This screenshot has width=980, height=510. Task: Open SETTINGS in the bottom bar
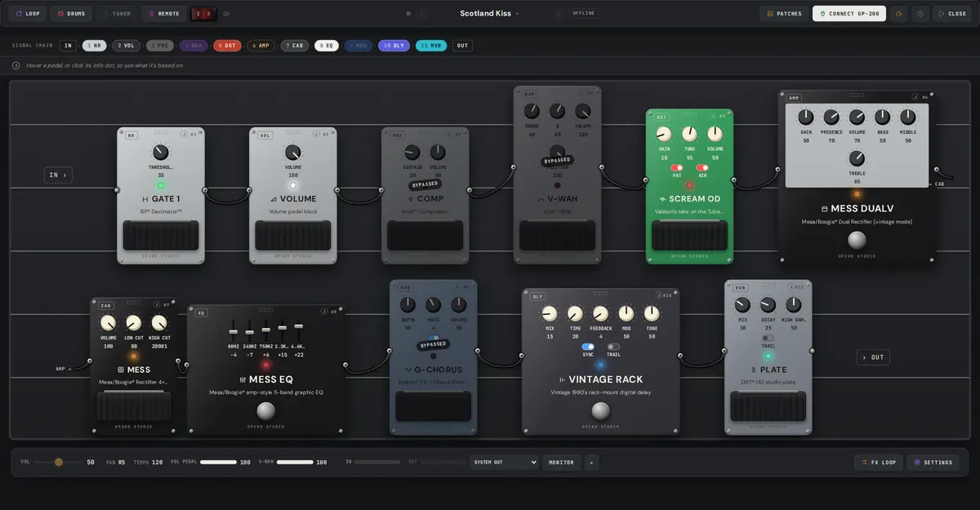933,463
